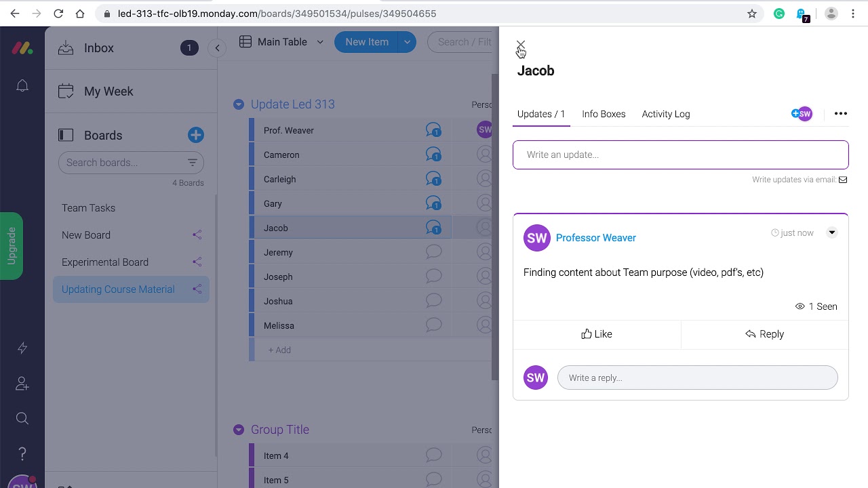Click the three-dot menu in Jacob panel
The image size is (868, 488).
click(x=841, y=114)
